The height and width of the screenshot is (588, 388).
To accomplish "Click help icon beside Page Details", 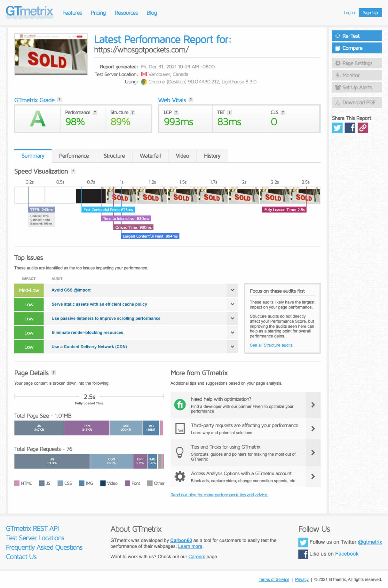I will click(x=54, y=373).
